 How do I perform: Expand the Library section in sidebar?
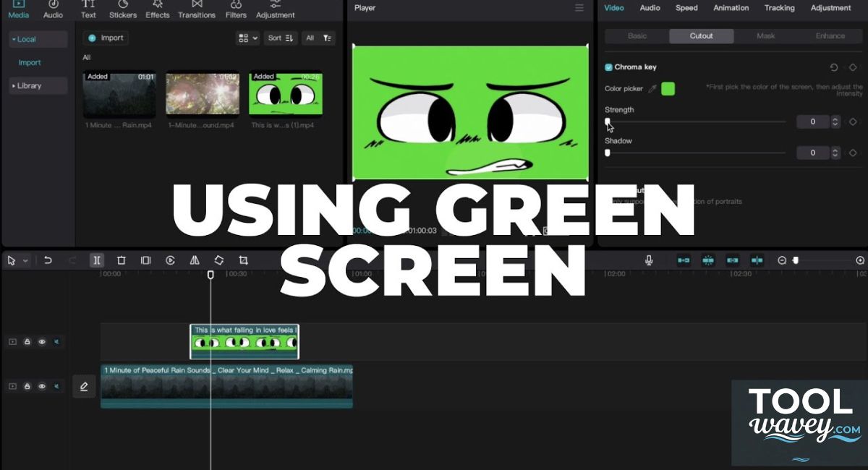pyautogui.click(x=38, y=85)
